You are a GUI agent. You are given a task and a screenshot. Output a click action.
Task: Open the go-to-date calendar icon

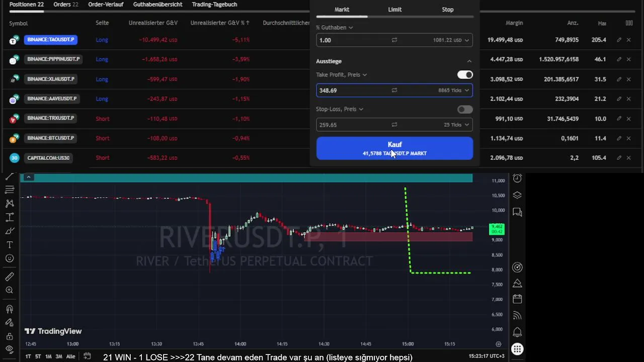87,356
